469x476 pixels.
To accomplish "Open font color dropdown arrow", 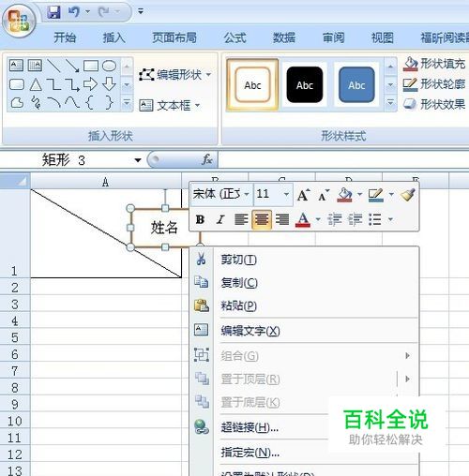I will [318, 219].
